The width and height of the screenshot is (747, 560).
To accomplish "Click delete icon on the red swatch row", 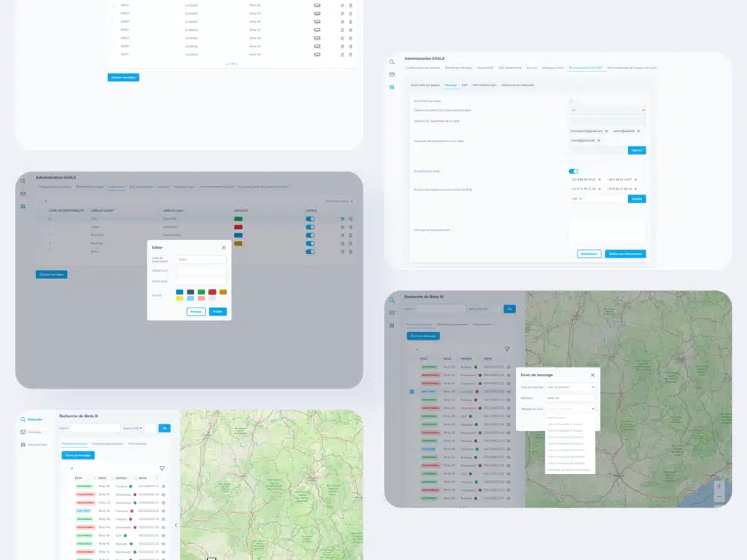I will click(351, 227).
